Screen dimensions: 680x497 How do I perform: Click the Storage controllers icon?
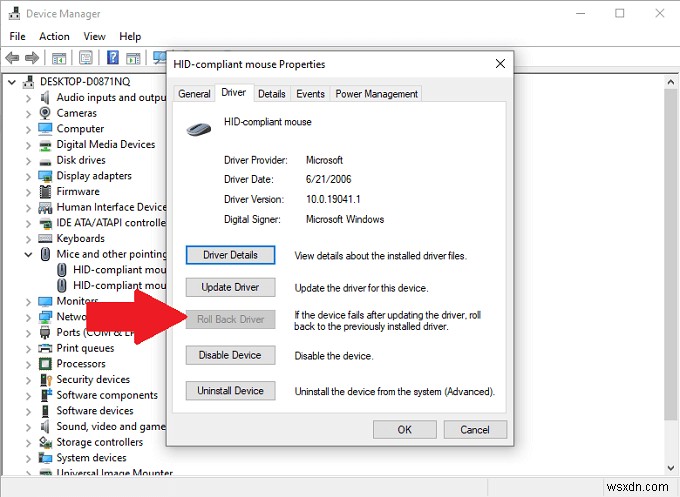coord(45,442)
